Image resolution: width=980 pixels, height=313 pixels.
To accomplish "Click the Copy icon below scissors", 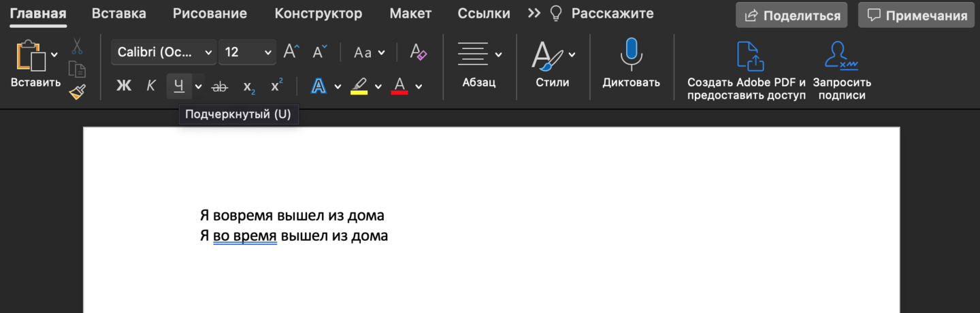I will tap(77, 69).
